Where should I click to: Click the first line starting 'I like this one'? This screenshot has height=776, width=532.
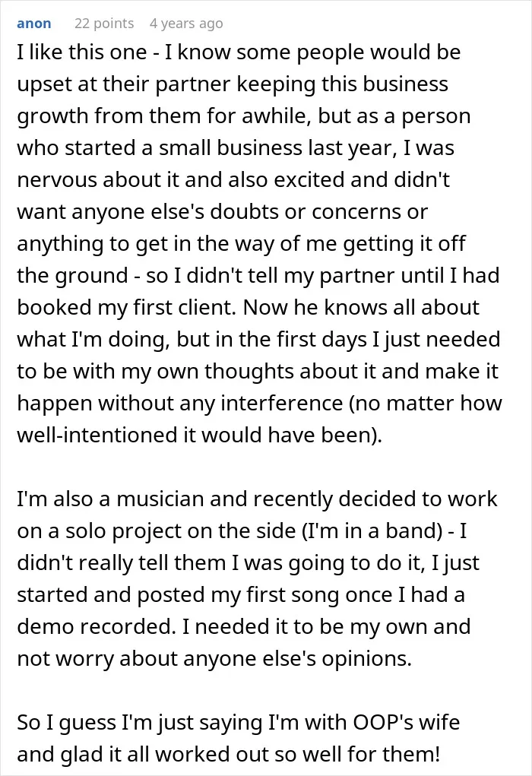[239, 52]
